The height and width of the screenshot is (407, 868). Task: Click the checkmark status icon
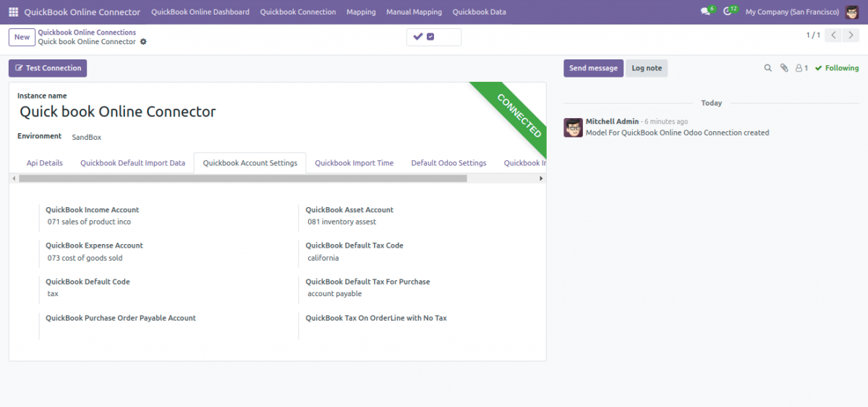pyautogui.click(x=418, y=36)
